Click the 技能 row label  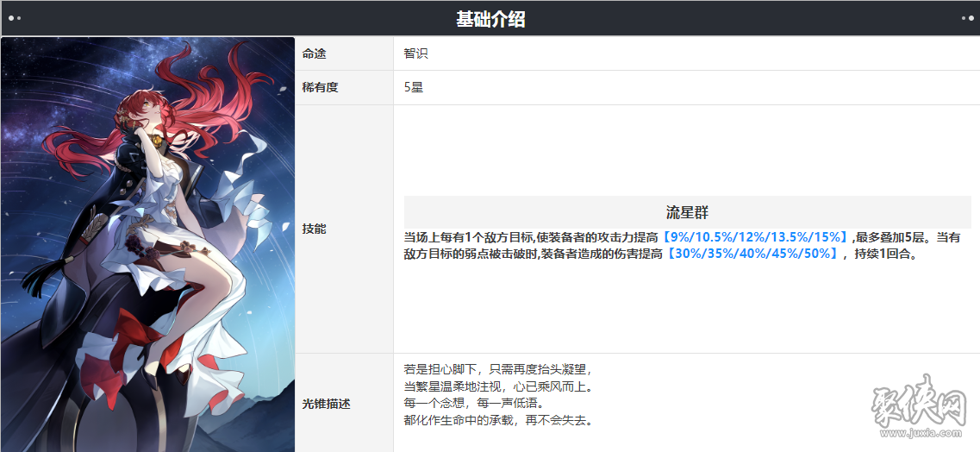pyautogui.click(x=315, y=229)
